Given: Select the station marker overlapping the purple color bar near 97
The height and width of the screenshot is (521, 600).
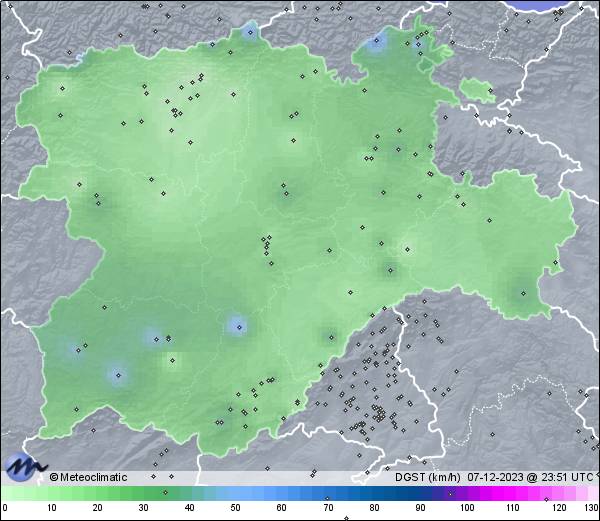Looking at the screenshot, I should [450, 494].
